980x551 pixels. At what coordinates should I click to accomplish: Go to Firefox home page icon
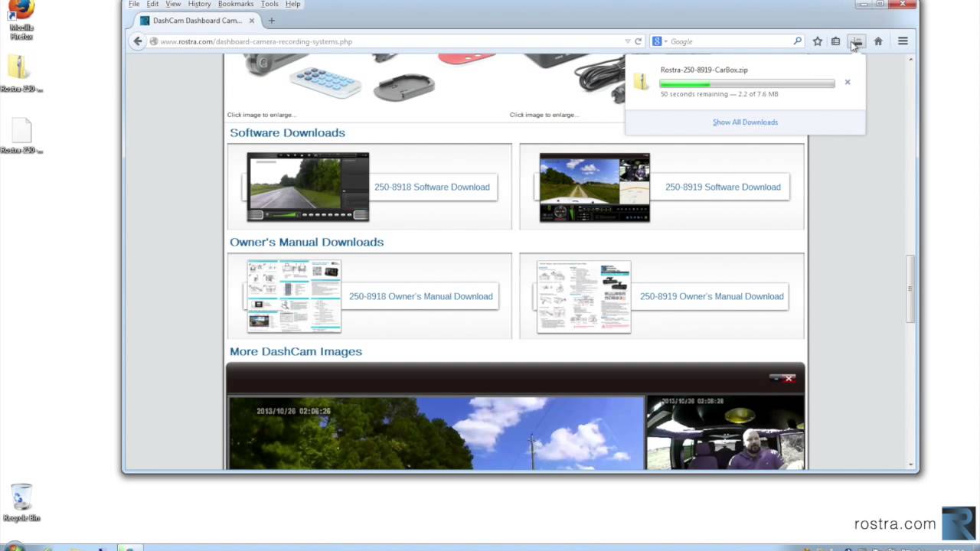(x=878, y=41)
